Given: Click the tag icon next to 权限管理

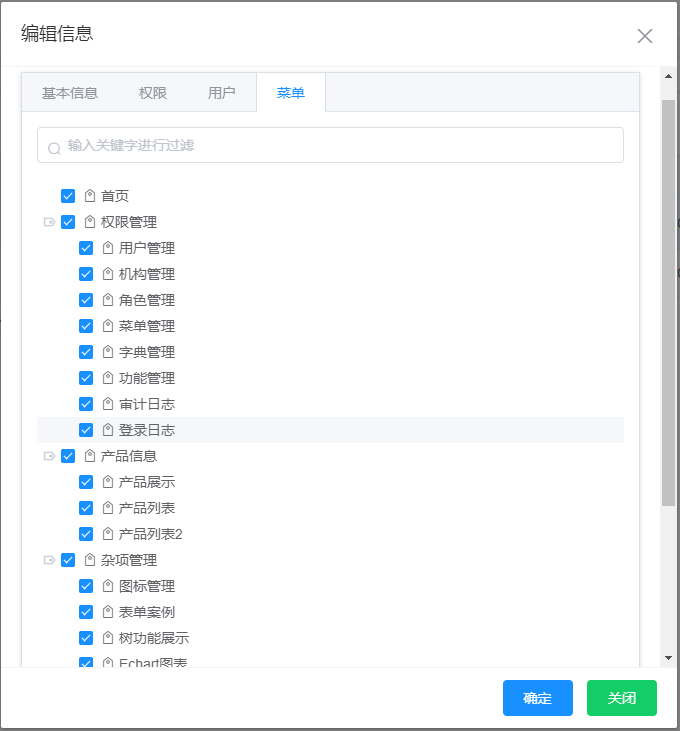Looking at the screenshot, I should point(90,222).
